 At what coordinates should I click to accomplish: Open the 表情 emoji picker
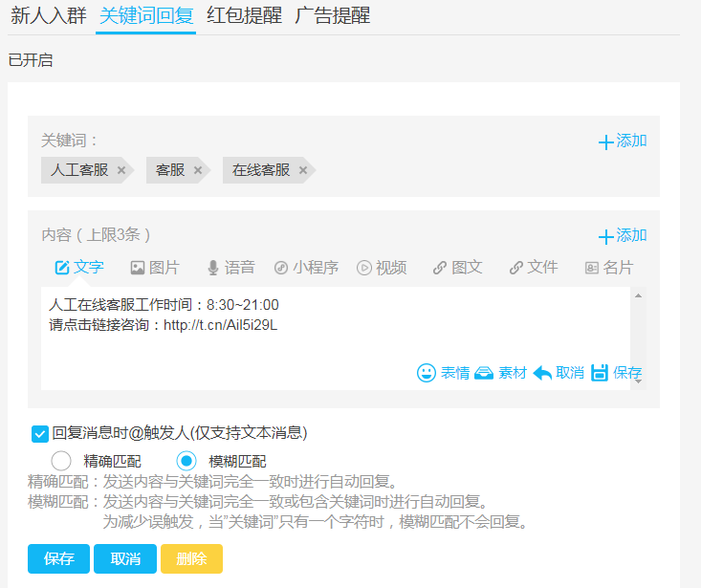443,373
